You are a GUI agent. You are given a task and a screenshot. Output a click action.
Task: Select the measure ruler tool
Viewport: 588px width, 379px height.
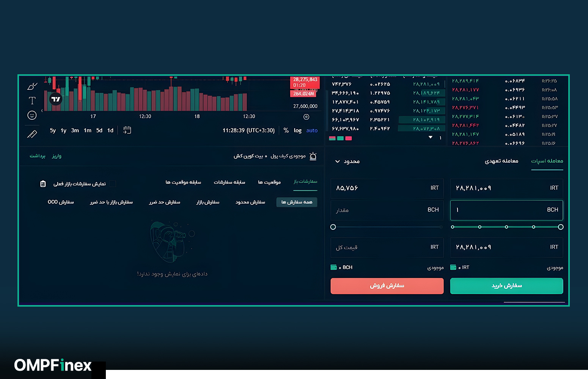coord(33,133)
